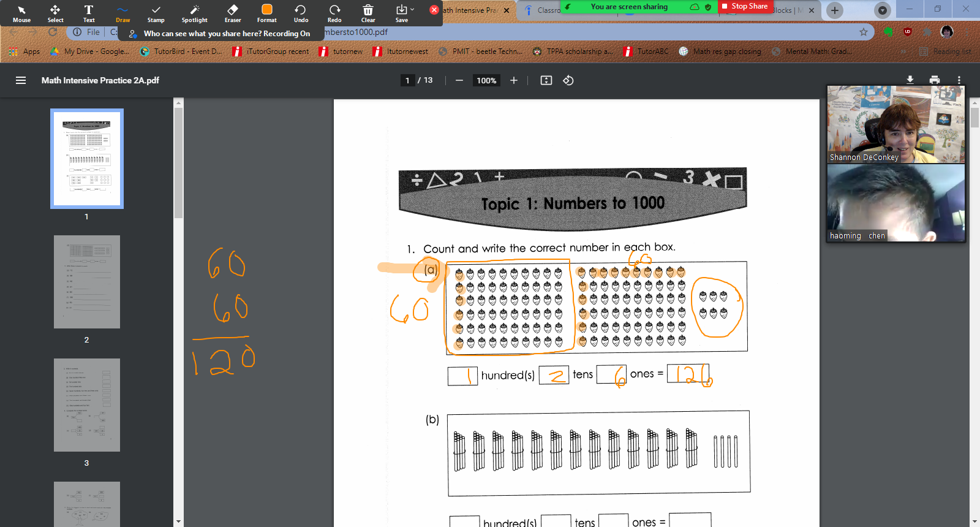980x527 pixels.
Task: Undo the last annotation
Action: [301, 13]
